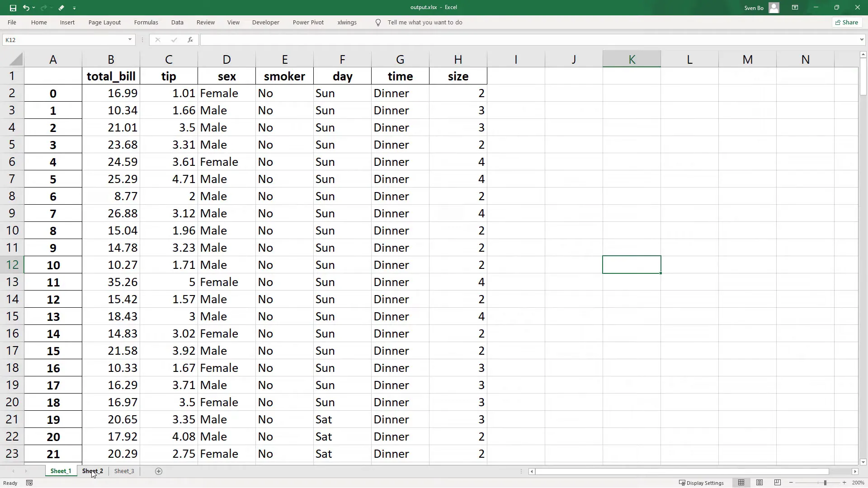Click the Save icon in the quick access toolbar
868x488 pixels.
click(13, 8)
